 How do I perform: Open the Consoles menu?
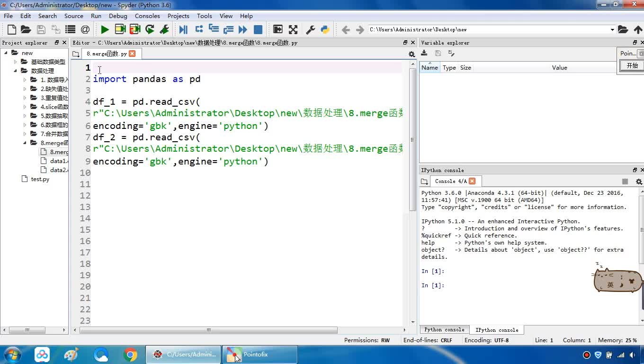coord(147,16)
